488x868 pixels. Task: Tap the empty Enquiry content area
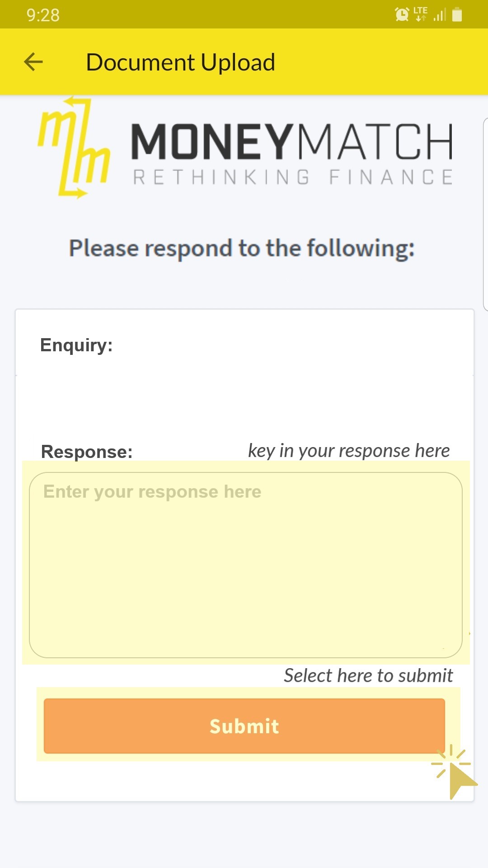(x=244, y=402)
